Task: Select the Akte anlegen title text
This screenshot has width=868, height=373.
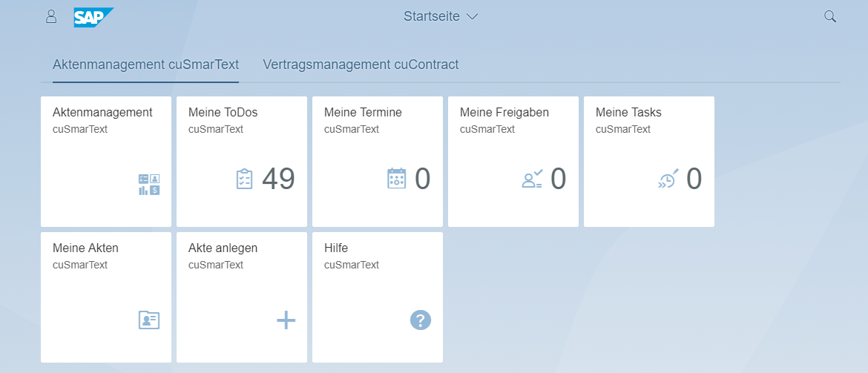Action: [x=223, y=248]
